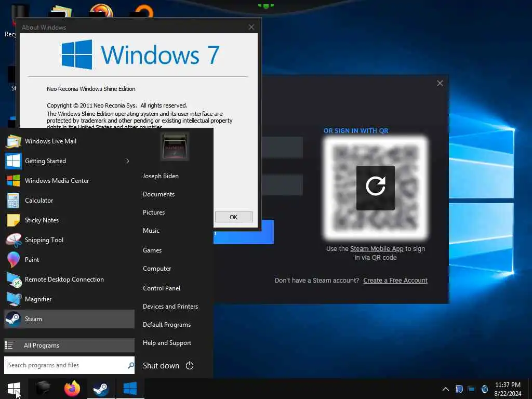Refresh the Steam QR code

click(x=376, y=188)
